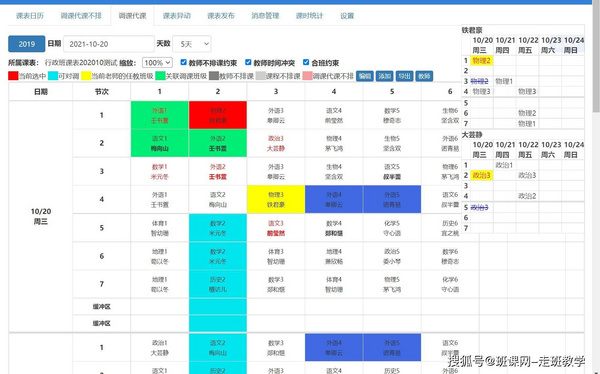Click the 政治5 cell in period 6

(392, 256)
